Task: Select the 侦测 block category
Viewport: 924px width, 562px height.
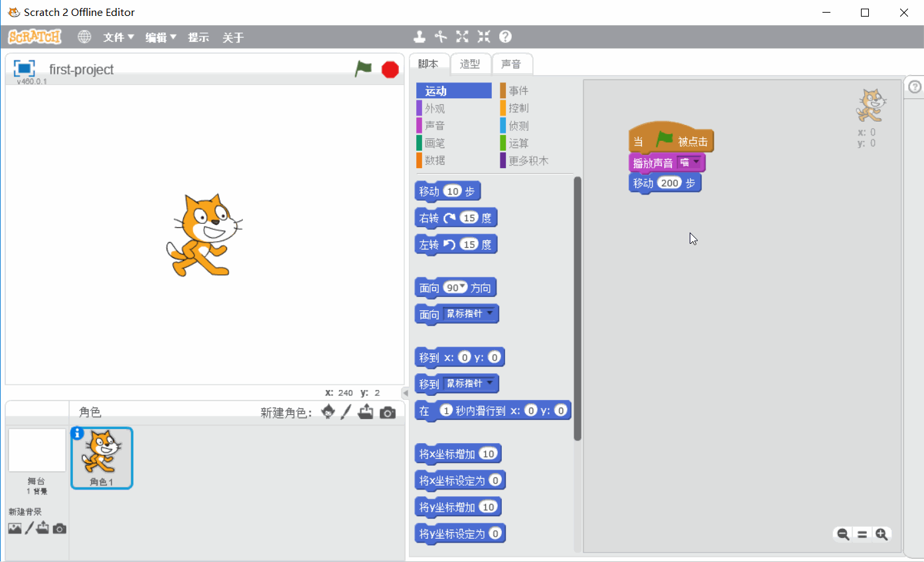Action: click(x=518, y=126)
